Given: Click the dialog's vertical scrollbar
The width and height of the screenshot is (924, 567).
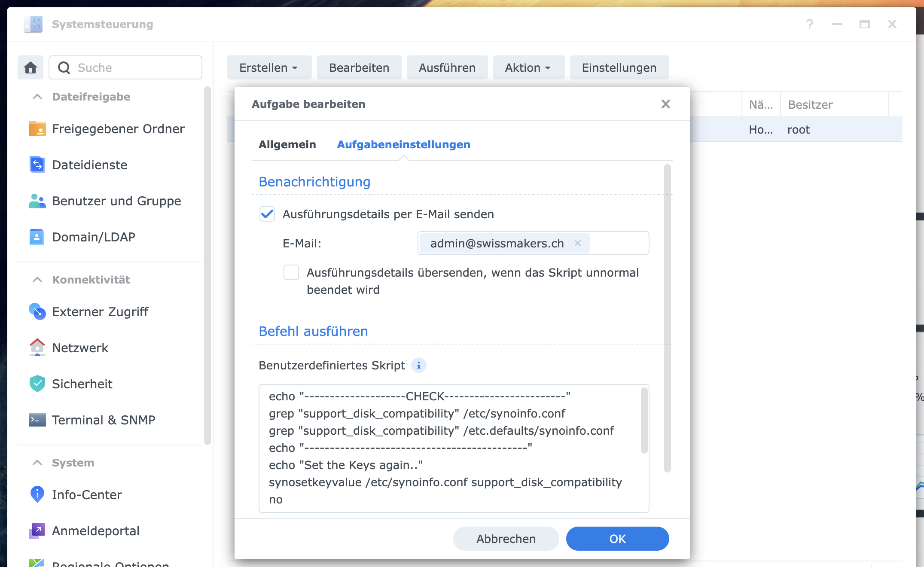Looking at the screenshot, I should [x=667, y=318].
